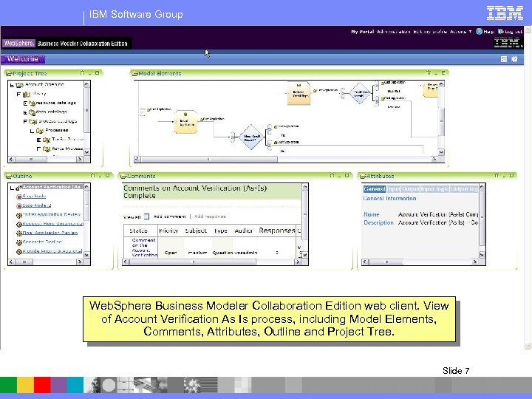
Task: Click the upper right decision diamond in diagram
Action: click(x=360, y=92)
